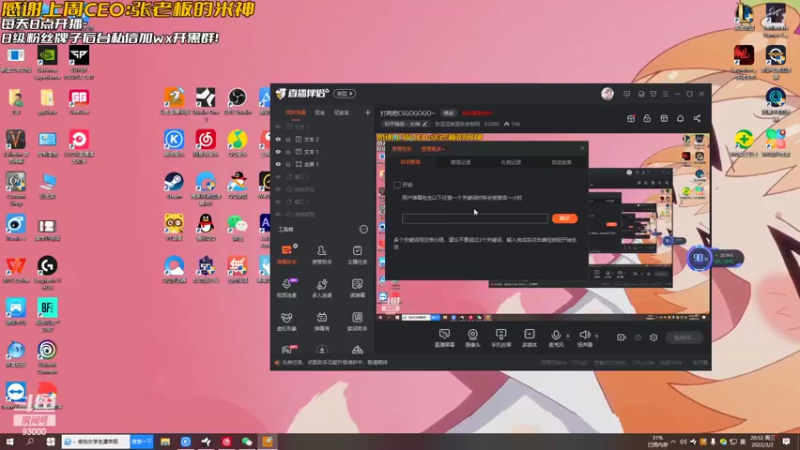Image resolution: width=800 pixels, height=450 pixels.
Task: Click the unlock padlock icon above preview
Action: [647, 118]
